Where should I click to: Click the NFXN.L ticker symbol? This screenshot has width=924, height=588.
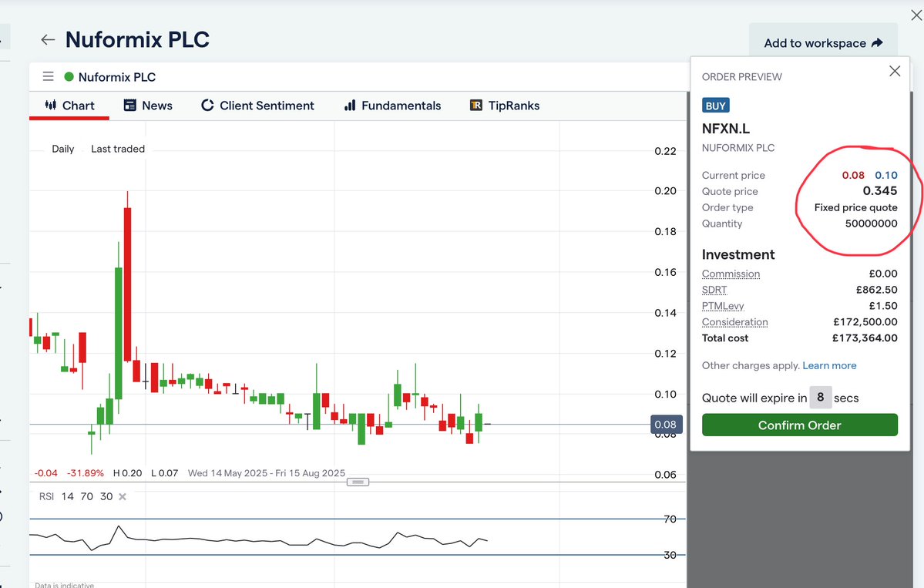(x=725, y=129)
